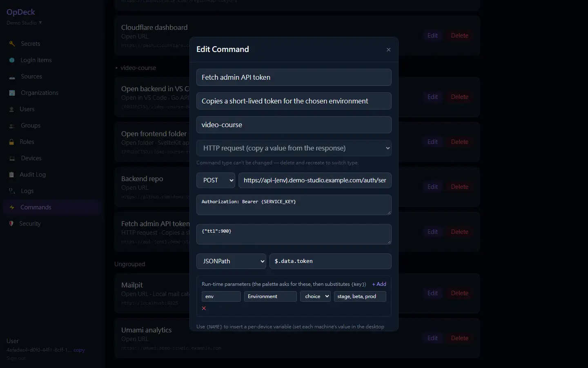Click the Roles lock icon
Screen dimensions: 588x368
(11, 142)
